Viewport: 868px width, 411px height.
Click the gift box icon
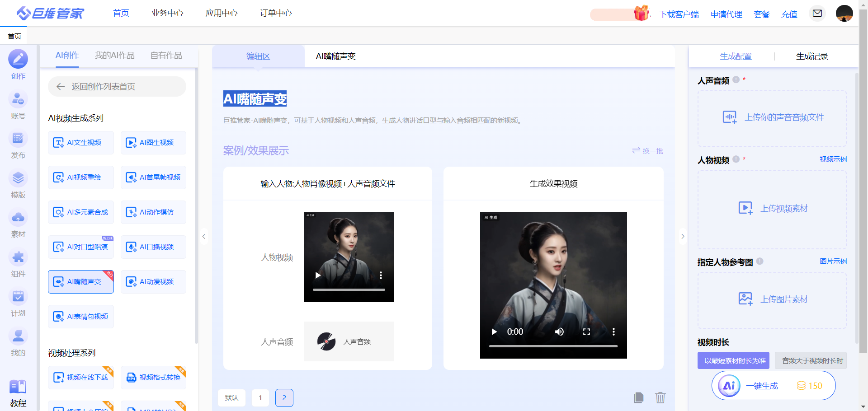(642, 13)
